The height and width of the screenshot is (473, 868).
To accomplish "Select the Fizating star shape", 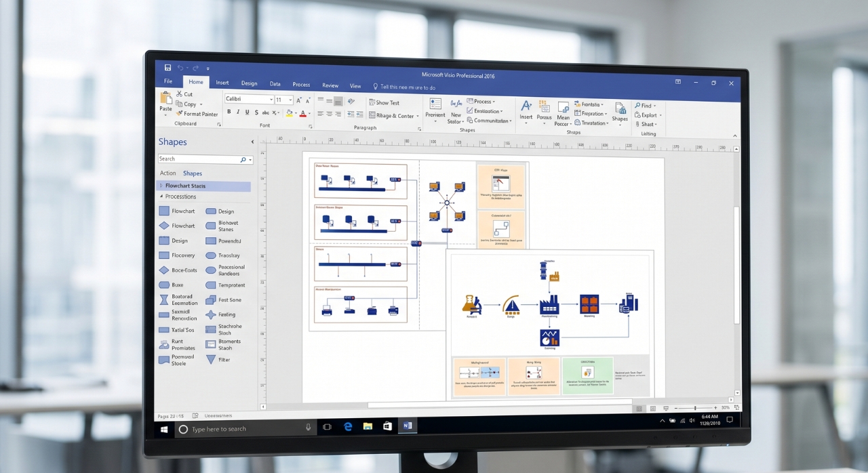I will point(211,314).
